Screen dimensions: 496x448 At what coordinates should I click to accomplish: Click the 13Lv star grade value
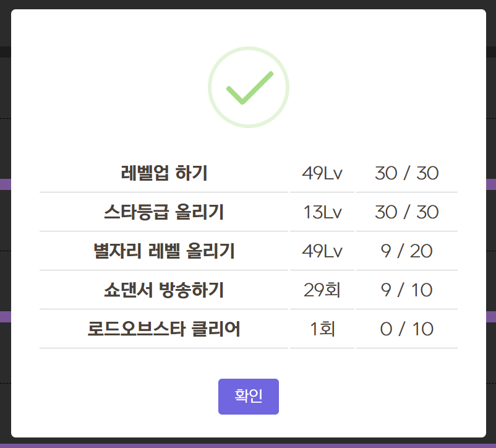[x=322, y=212]
